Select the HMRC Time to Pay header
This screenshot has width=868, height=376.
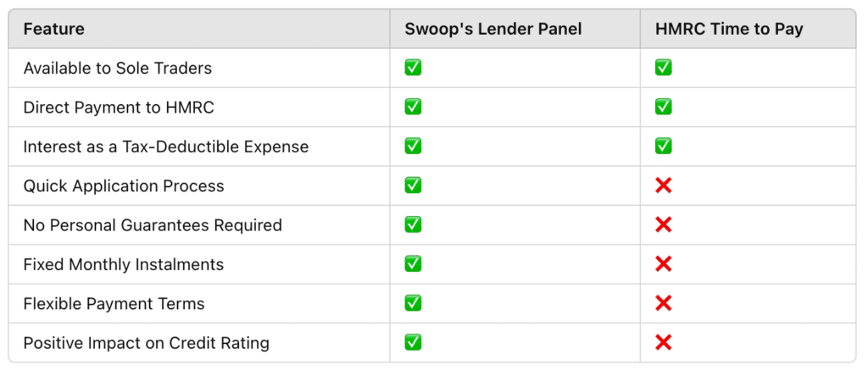(729, 29)
